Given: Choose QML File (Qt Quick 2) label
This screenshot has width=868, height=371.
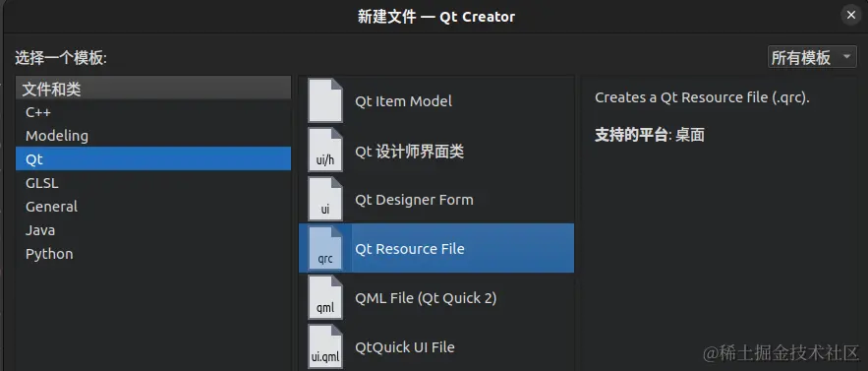Looking at the screenshot, I should (x=426, y=298).
